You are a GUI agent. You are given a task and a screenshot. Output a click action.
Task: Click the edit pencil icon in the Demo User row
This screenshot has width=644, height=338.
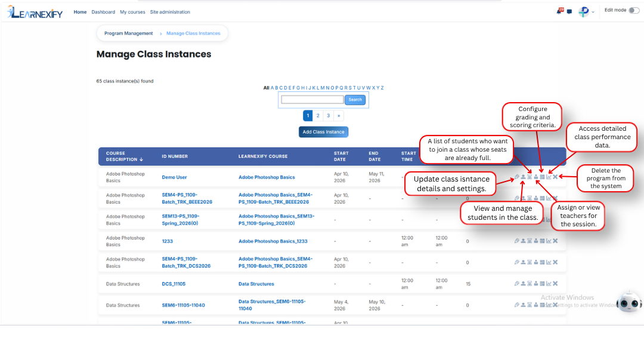(516, 177)
